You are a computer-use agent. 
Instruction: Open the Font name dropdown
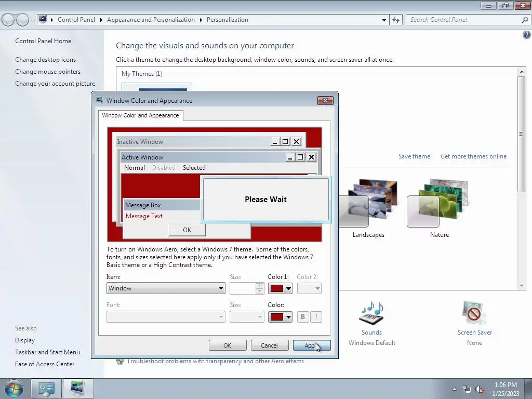tap(166, 316)
